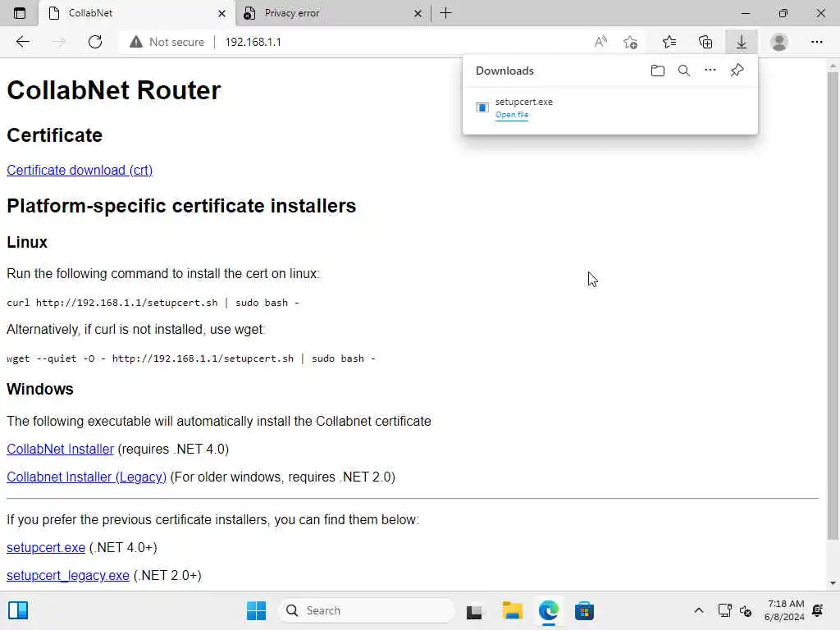The height and width of the screenshot is (630, 840).
Task: Open Read aloud icon in address bar
Action: 600,42
